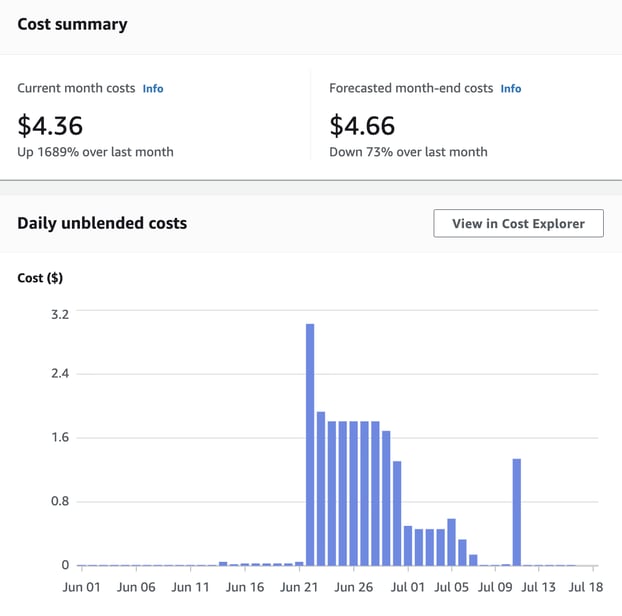
Task: Click the Jun 01 x-axis label
Action: pos(82,587)
